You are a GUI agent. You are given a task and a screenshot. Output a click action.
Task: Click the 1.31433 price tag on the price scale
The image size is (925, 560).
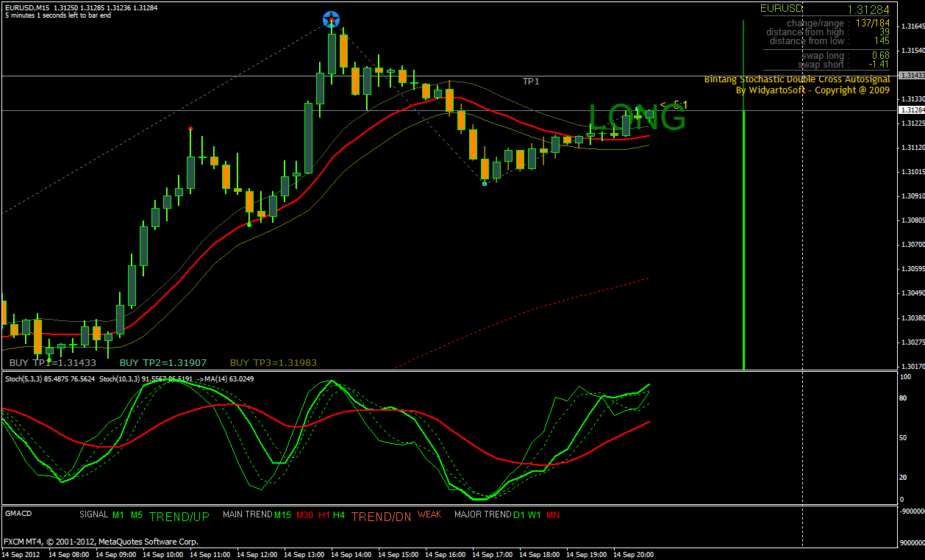(911, 76)
